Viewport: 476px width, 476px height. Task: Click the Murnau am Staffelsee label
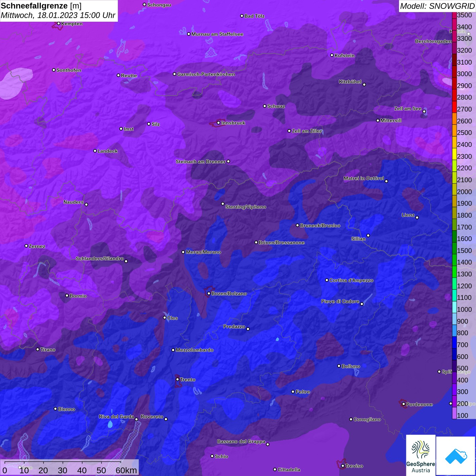(x=217, y=34)
